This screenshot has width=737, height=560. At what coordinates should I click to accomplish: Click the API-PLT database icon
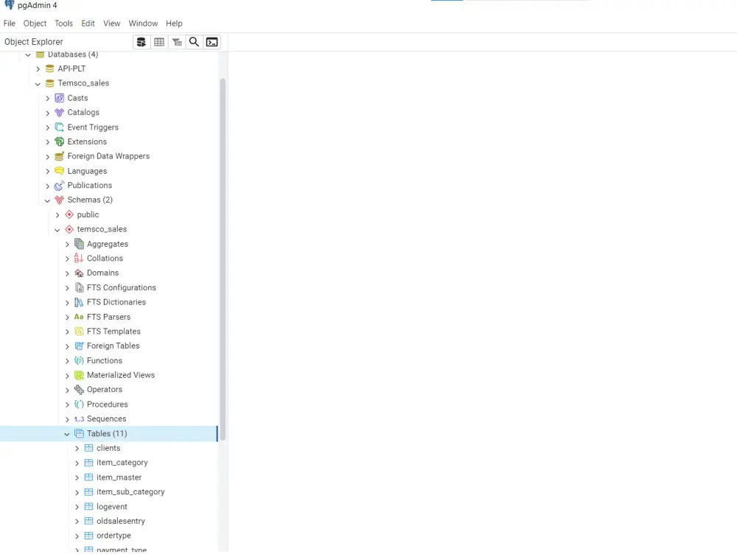[50, 69]
